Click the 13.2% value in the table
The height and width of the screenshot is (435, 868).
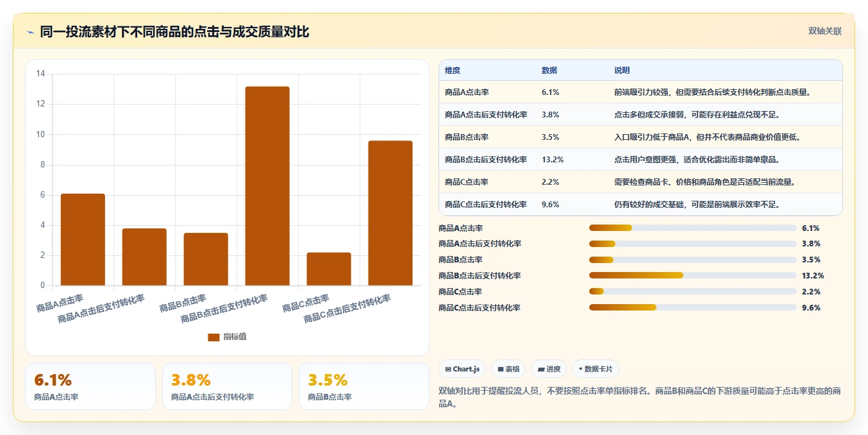[x=553, y=160]
